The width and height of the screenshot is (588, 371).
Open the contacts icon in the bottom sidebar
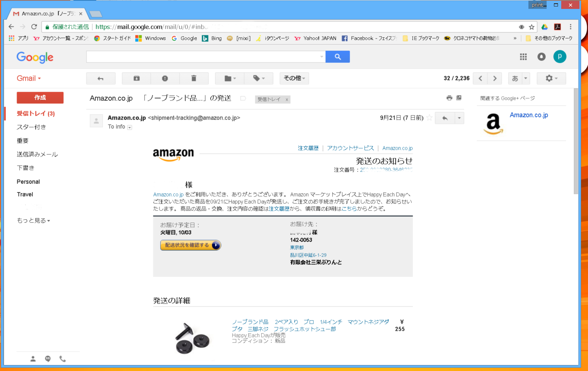(x=33, y=359)
